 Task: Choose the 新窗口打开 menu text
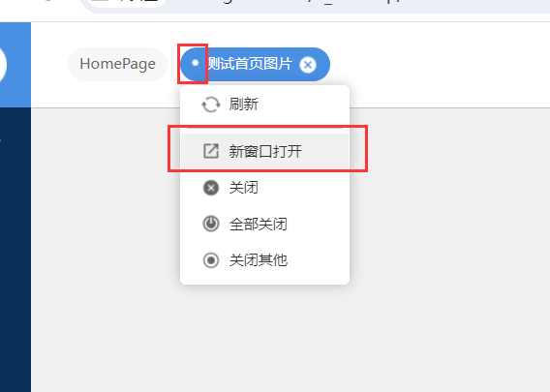(x=265, y=151)
